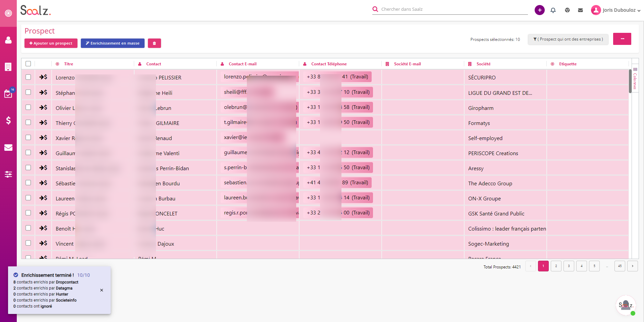Open the notifications bell icon
This screenshot has width=644, height=322.
[553, 10]
